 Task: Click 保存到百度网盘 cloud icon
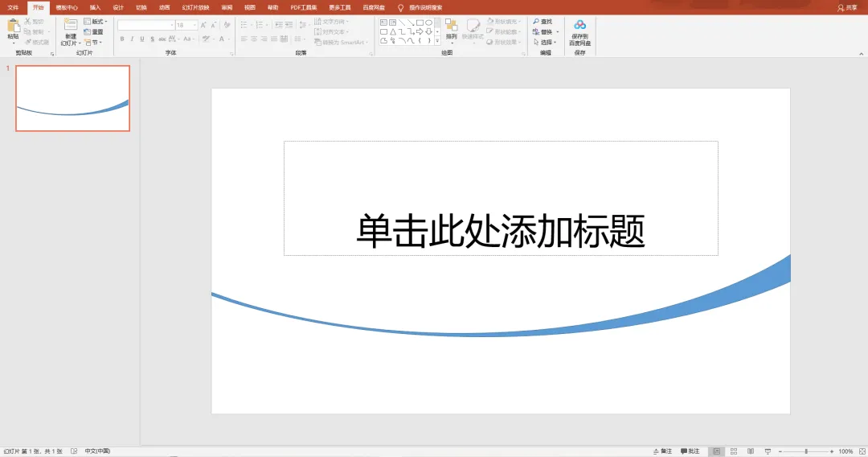pyautogui.click(x=579, y=26)
